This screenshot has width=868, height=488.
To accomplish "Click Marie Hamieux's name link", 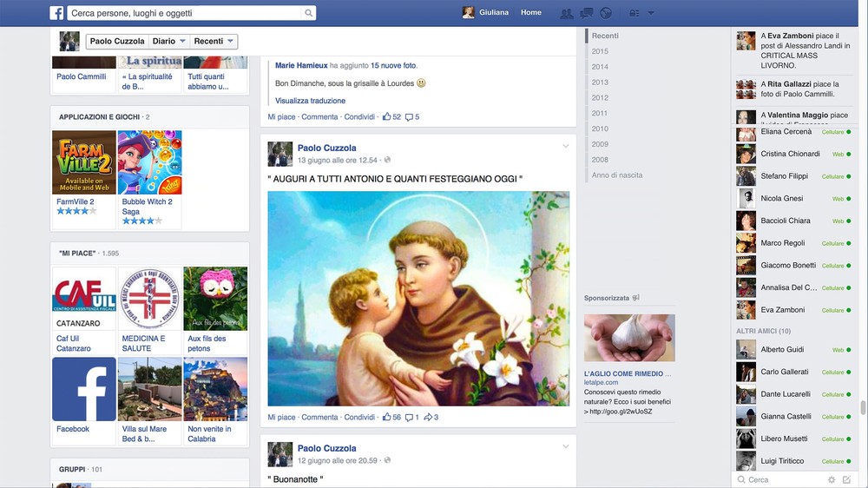I will (301, 65).
